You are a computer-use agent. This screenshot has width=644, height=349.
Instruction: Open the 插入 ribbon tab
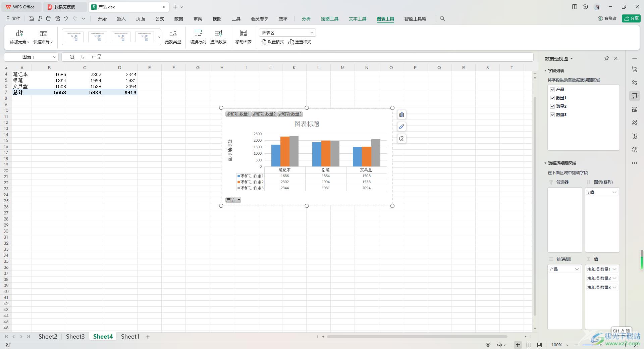[121, 19]
